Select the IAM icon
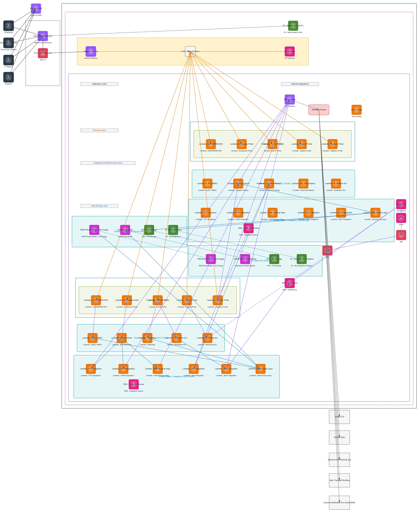420x513 pixels. pyautogui.click(x=401, y=235)
